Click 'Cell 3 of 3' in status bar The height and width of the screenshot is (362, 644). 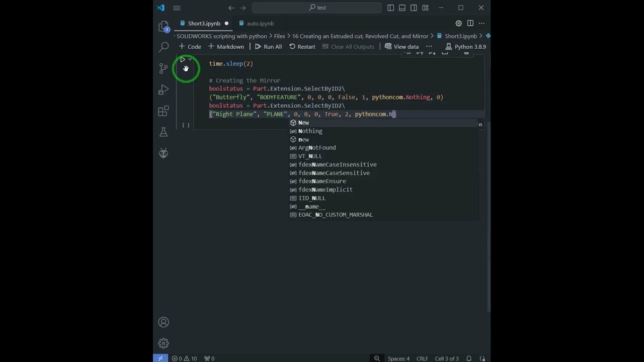[x=447, y=358]
